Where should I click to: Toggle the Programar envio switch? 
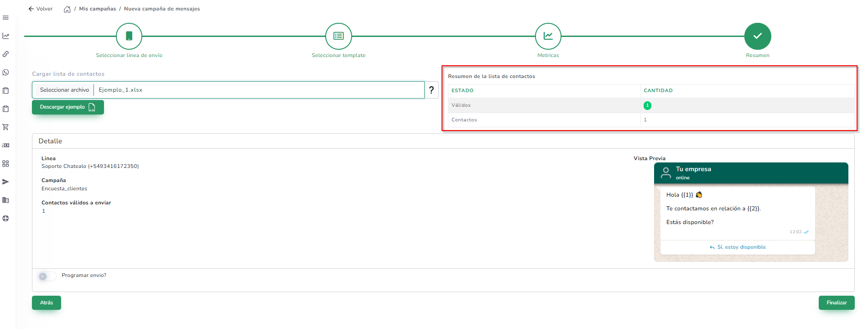pos(47,276)
